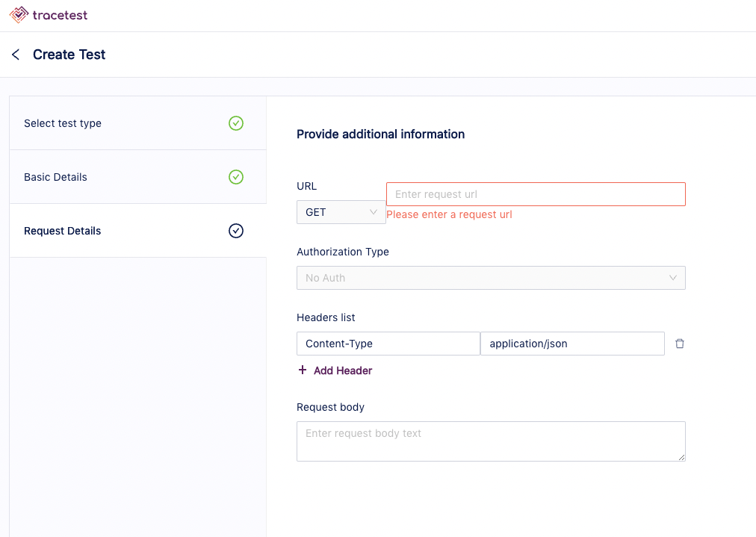Open the Basic Details step
This screenshot has height=537, width=756.
[138, 177]
